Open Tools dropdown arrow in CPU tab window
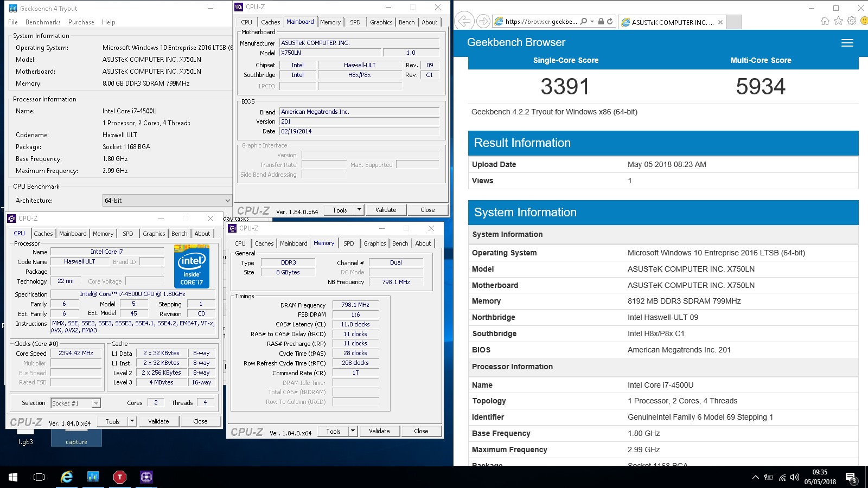This screenshot has width=868, height=488. tap(132, 421)
